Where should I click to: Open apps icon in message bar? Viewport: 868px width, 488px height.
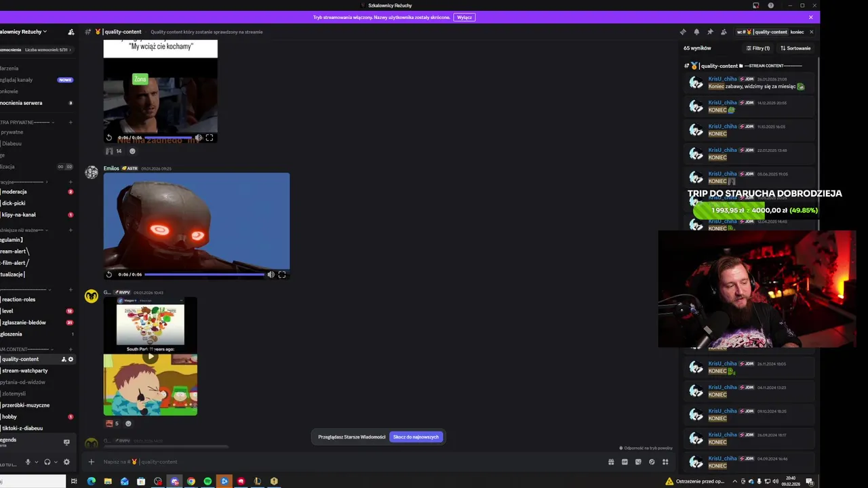pos(665,462)
